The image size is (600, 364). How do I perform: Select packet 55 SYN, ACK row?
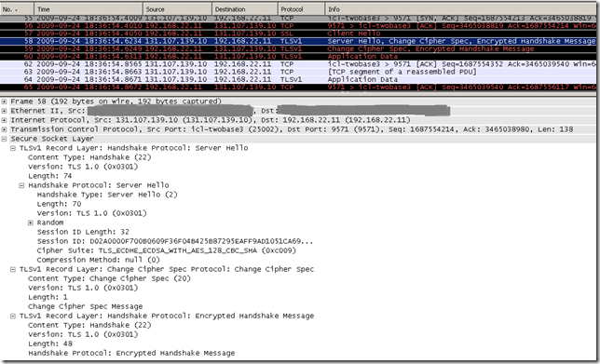click(x=298, y=18)
